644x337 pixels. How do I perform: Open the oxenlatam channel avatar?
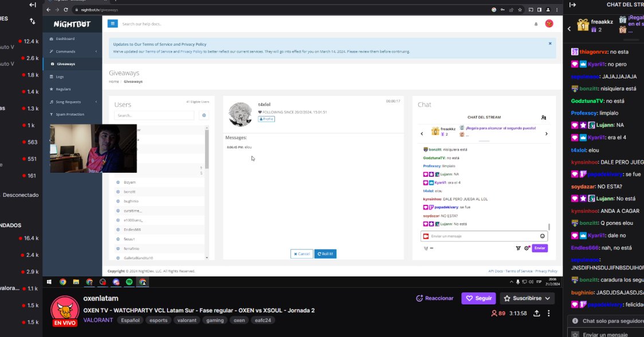tap(65, 310)
